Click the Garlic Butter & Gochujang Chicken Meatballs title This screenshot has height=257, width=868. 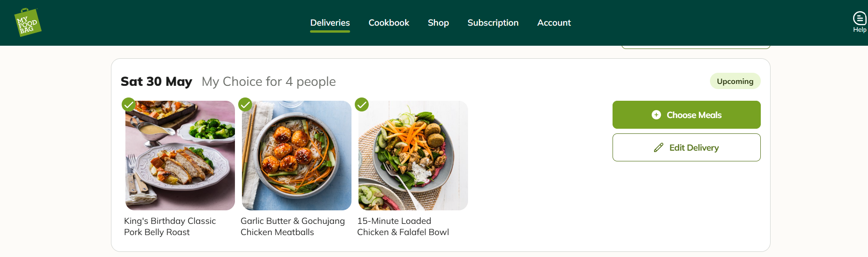[293, 227]
